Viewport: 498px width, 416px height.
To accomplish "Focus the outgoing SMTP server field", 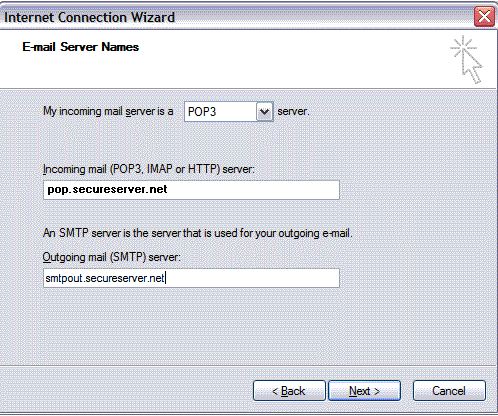I will [191, 278].
